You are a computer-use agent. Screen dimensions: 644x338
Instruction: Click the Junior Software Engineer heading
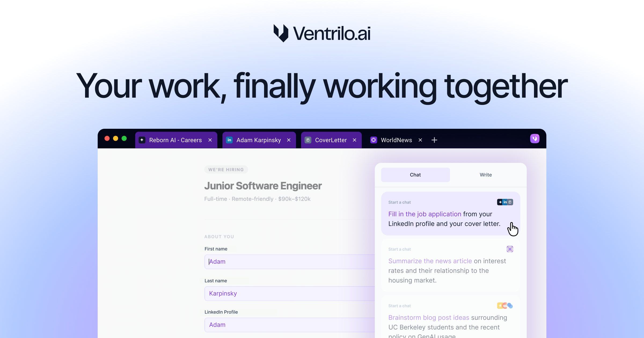263,186
